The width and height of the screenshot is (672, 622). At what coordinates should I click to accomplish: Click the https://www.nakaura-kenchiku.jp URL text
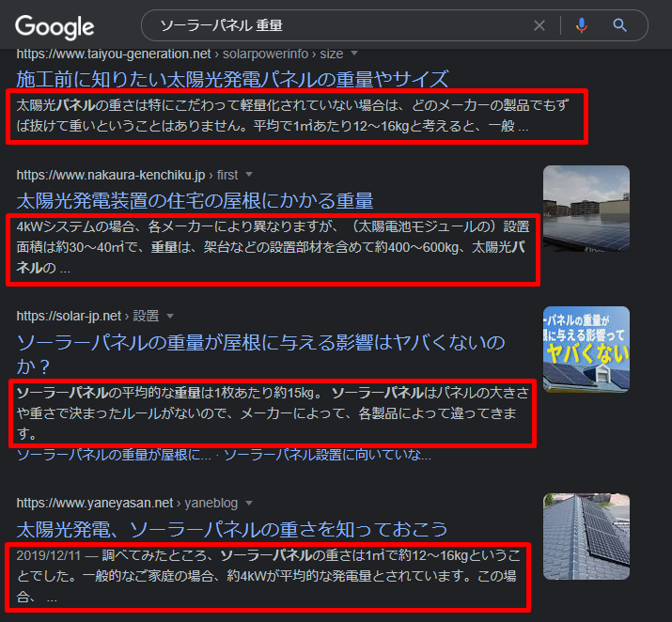coord(111,175)
